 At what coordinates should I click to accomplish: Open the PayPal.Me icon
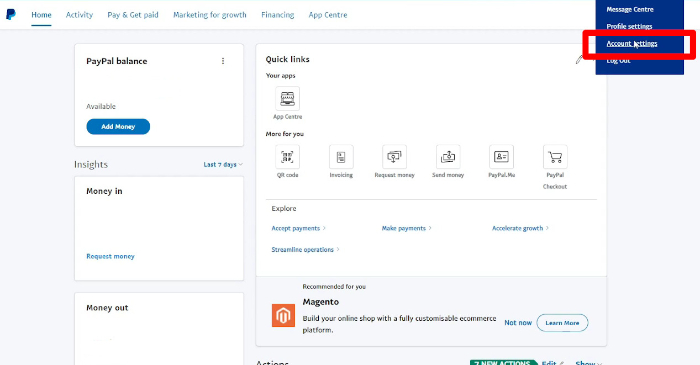pyautogui.click(x=501, y=157)
